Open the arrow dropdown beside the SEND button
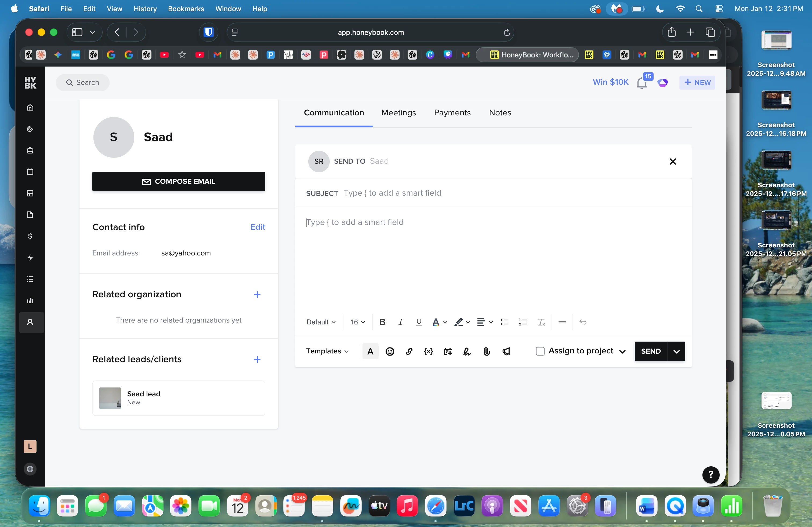Viewport: 812px width, 527px height. point(676,351)
